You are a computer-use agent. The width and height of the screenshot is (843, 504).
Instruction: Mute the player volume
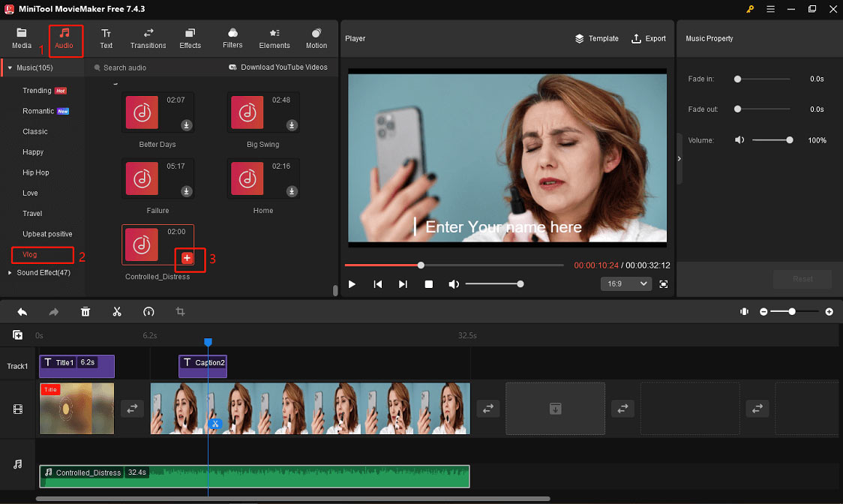[x=454, y=284]
